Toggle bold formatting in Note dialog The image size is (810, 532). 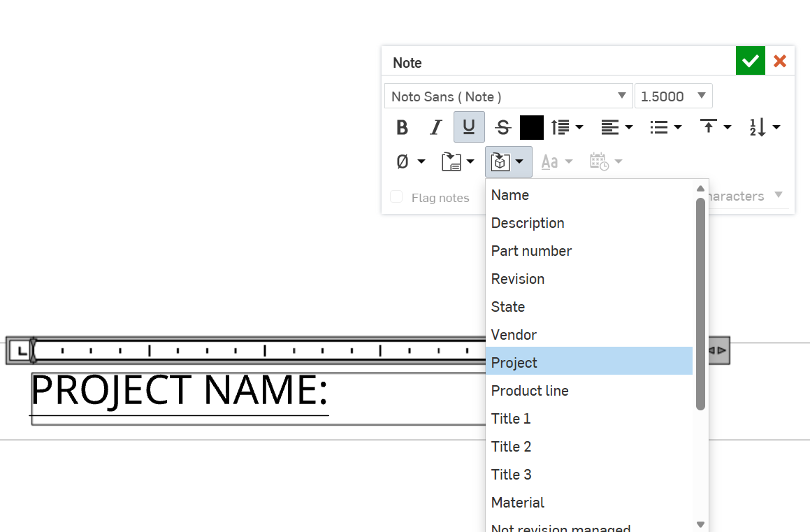pos(402,127)
